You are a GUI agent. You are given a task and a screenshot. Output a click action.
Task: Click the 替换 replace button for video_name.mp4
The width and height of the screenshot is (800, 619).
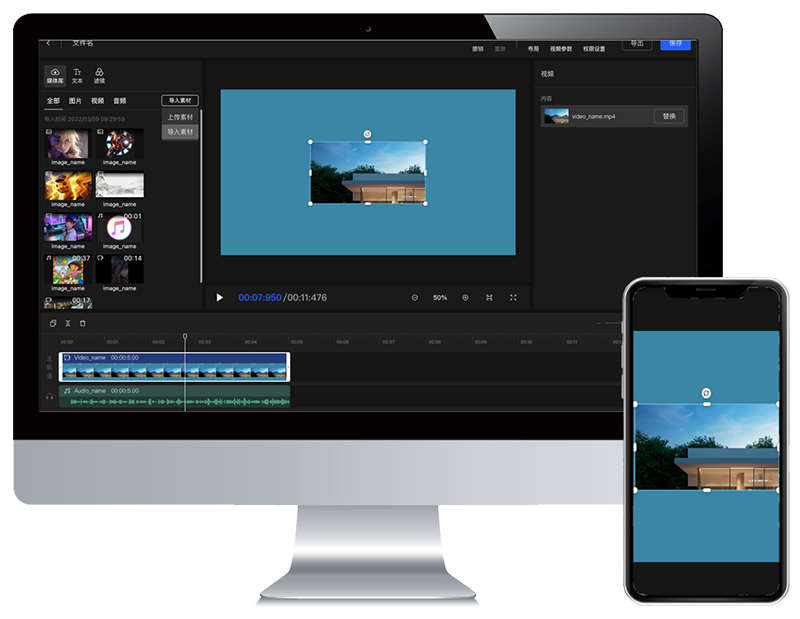point(669,116)
